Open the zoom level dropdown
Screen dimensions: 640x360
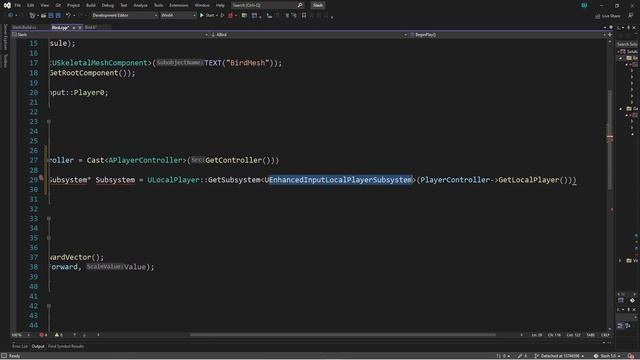click(20, 335)
